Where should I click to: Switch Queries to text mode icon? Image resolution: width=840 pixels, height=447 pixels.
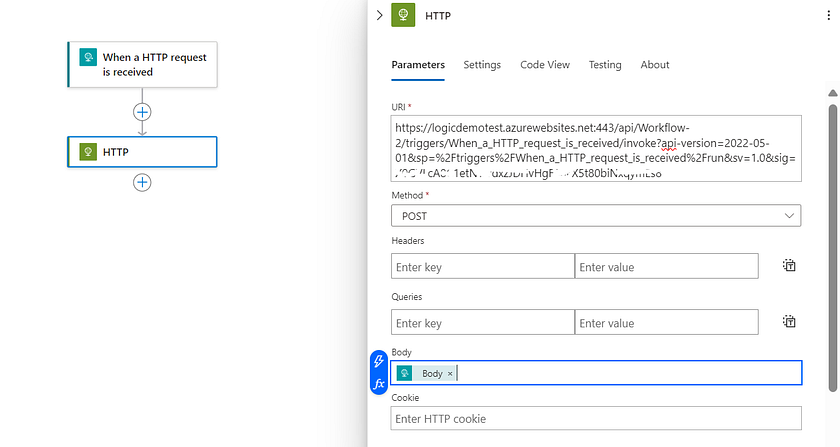[x=789, y=322]
